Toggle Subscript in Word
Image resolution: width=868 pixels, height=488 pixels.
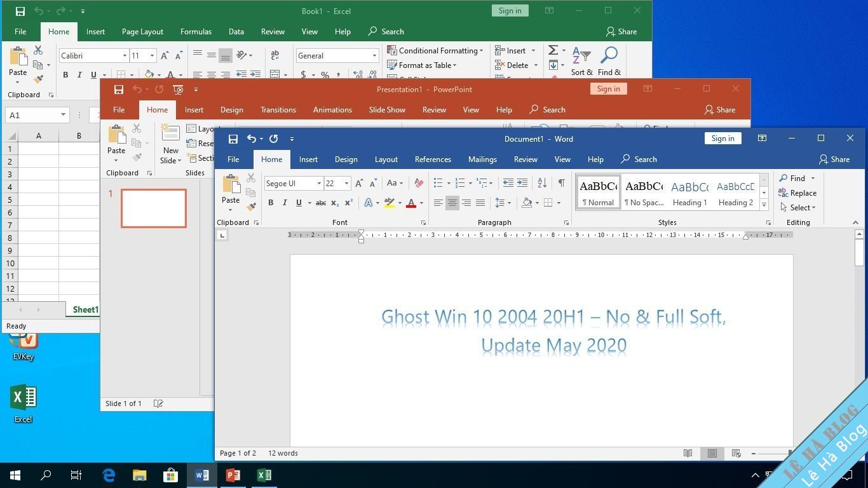[x=335, y=203]
